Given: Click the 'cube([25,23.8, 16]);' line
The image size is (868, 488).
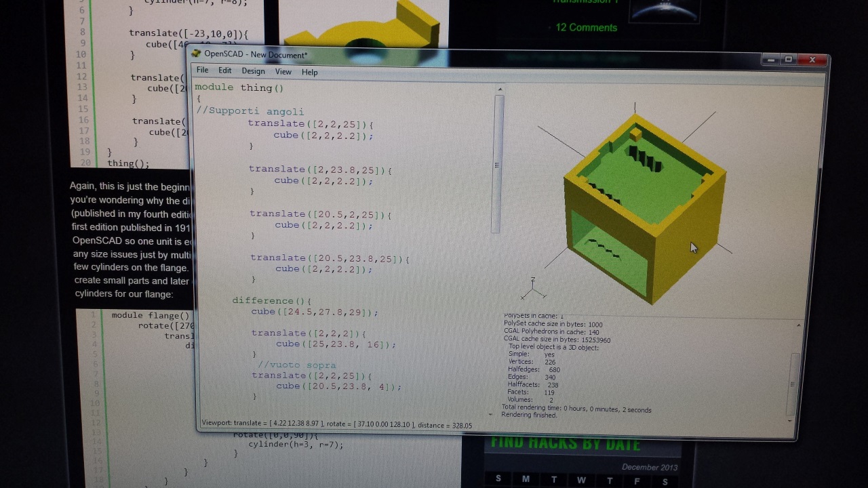Looking at the screenshot, I should [336, 345].
